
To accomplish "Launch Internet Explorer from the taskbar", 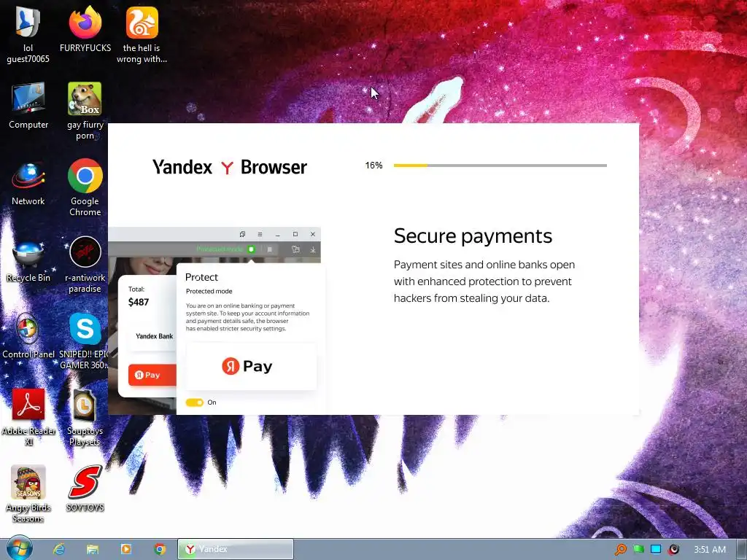I will [x=59, y=549].
